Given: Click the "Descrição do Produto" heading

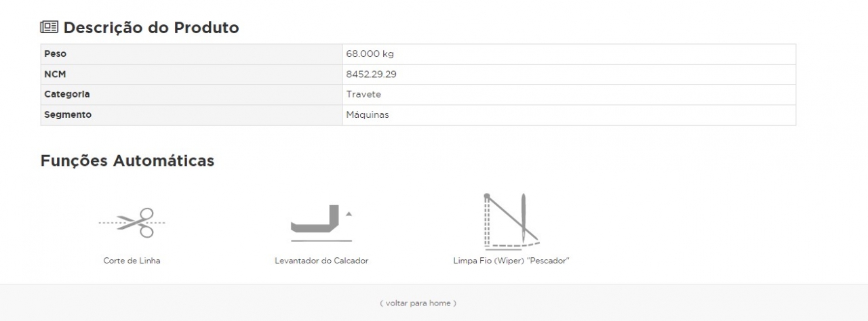Looking at the screenshot, I should (151, 28).
